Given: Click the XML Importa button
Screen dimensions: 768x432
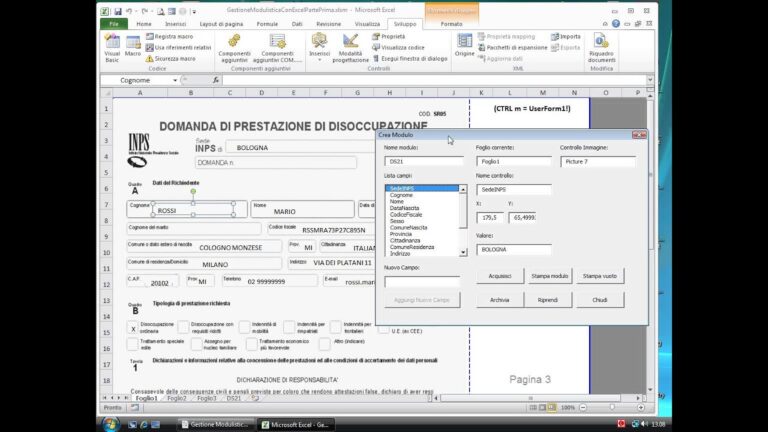Looking at the screenshot, I should click(x=566, y=37).
